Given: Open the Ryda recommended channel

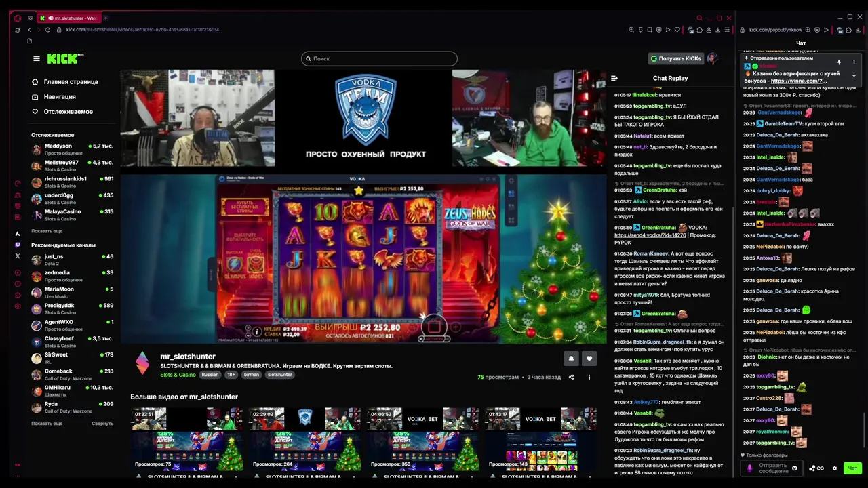Looking at the screenshot, I should 72,407.
